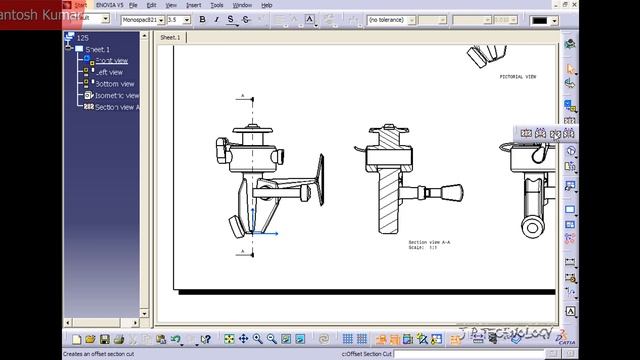Open the font name dropdown
Image resolution: width=640 pixels, height=360 pixels.
click(x=161, y=20)
